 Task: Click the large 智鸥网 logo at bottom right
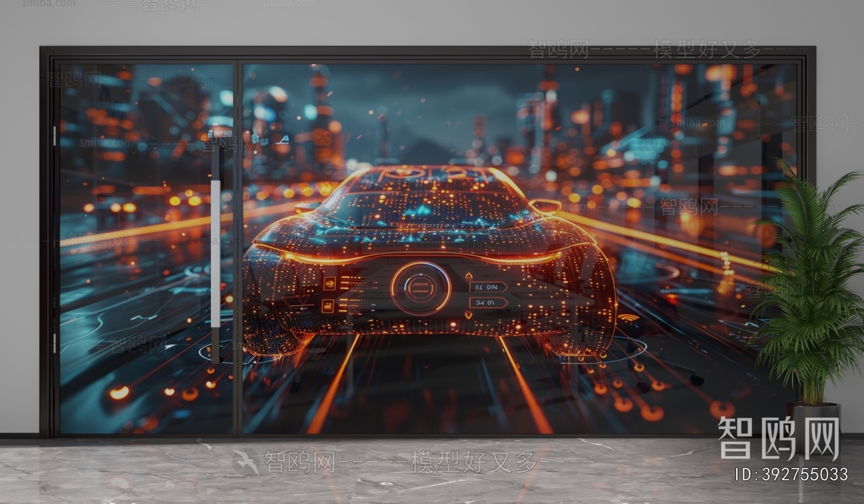click(x=778, y=438)
